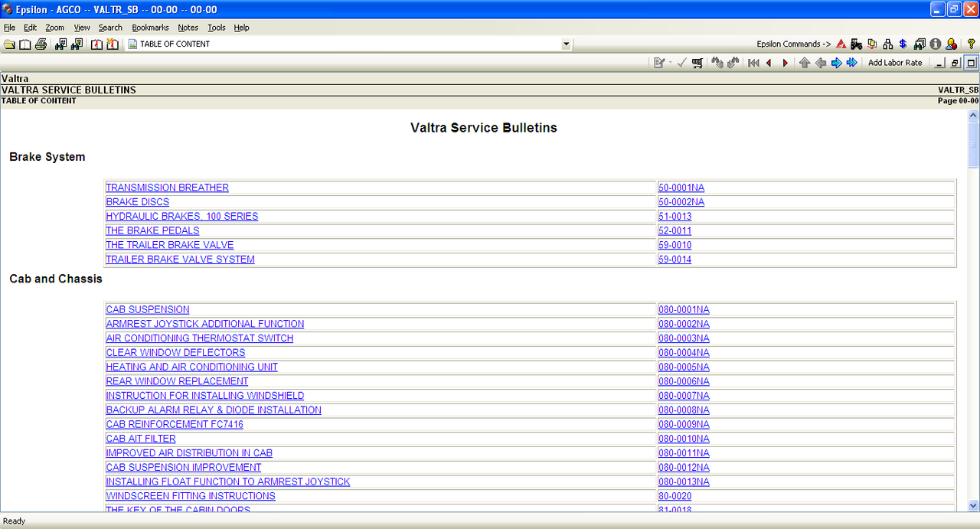Click bulletin number 080-0005NA

[684, 367]
